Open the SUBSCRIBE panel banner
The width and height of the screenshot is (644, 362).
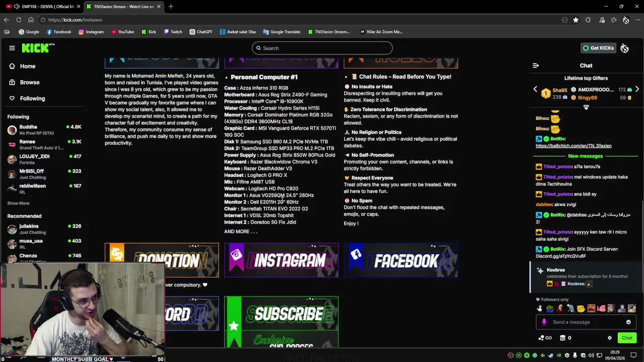(281, 322)
